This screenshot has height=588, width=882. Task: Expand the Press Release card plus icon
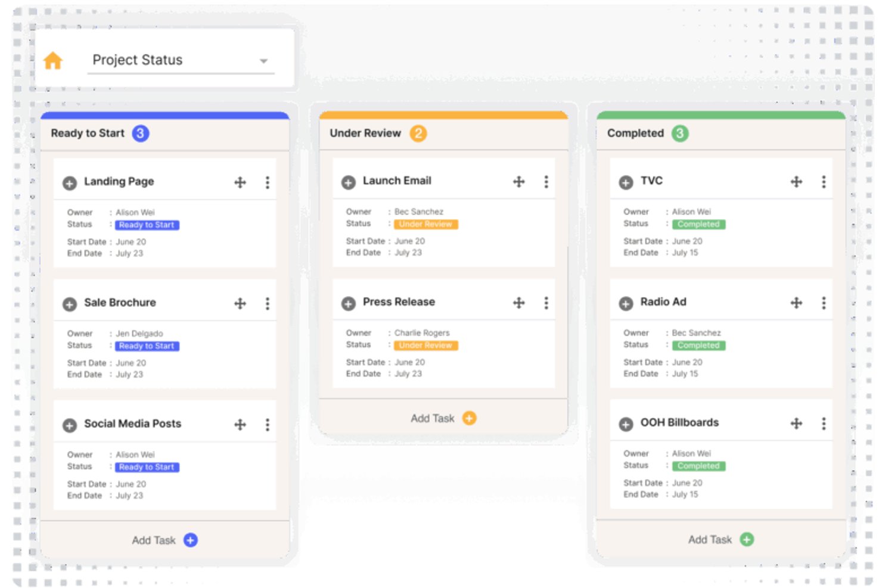(349, 303)
